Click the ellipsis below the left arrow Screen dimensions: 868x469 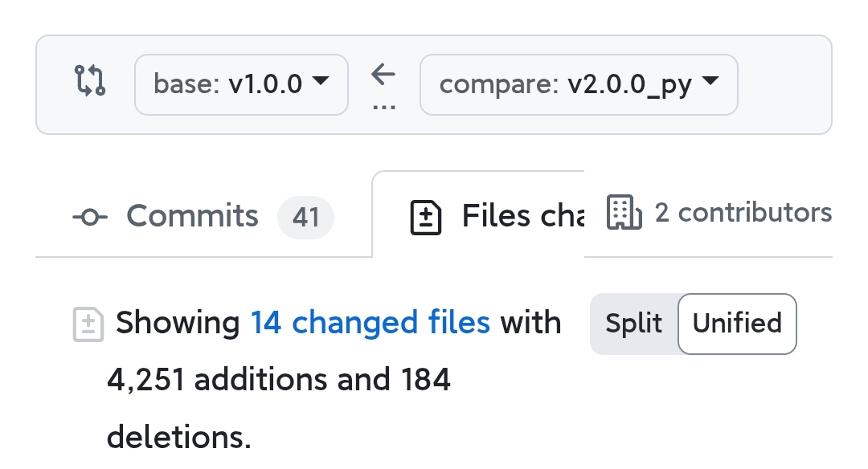point(383,107)
